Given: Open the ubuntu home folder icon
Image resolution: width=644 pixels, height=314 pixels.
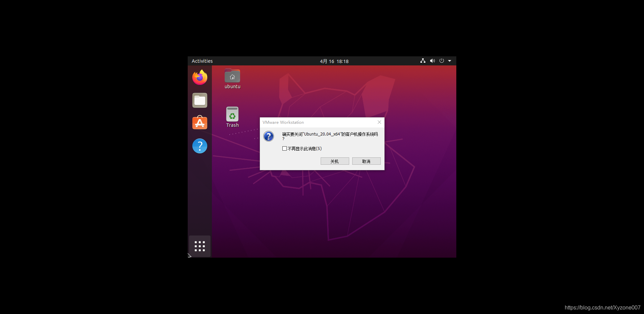Looking at the screenshot, I should [232, 79].
